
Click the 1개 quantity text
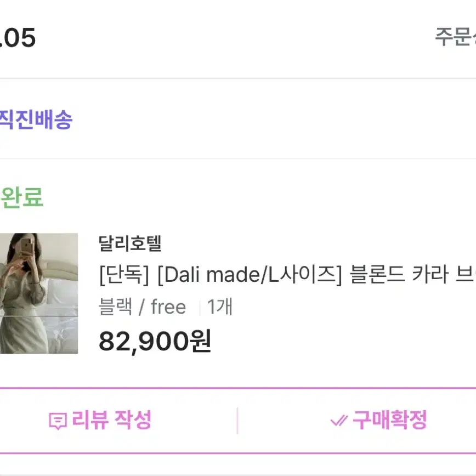220,307
